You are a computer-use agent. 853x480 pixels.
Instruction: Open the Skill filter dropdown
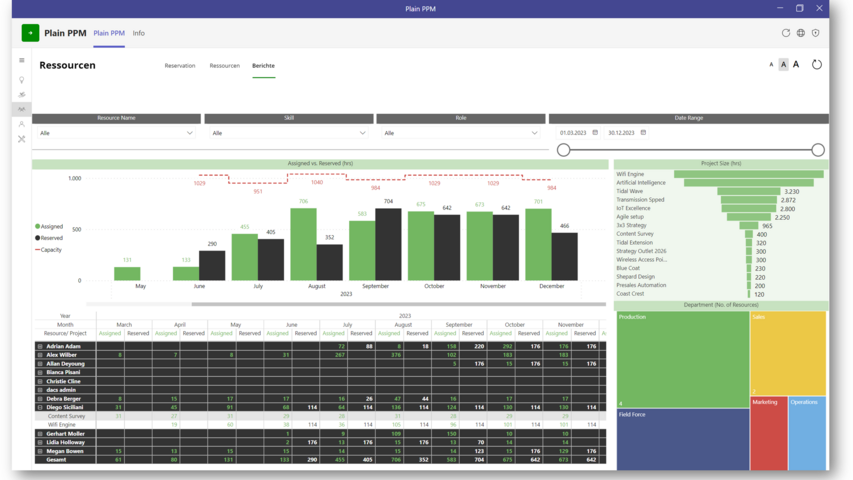[288, 133]
